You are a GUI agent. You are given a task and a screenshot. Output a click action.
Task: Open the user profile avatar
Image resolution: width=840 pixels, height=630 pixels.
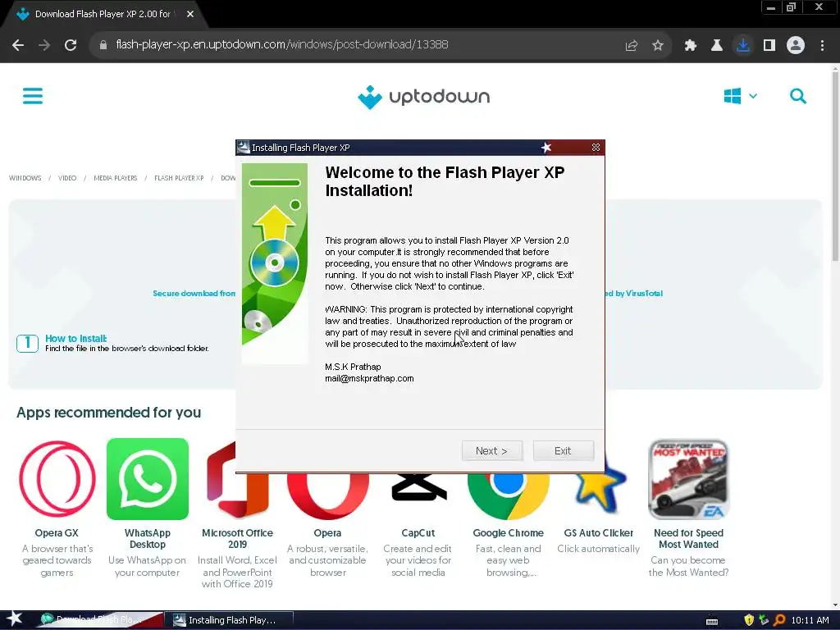pos(796,45)
